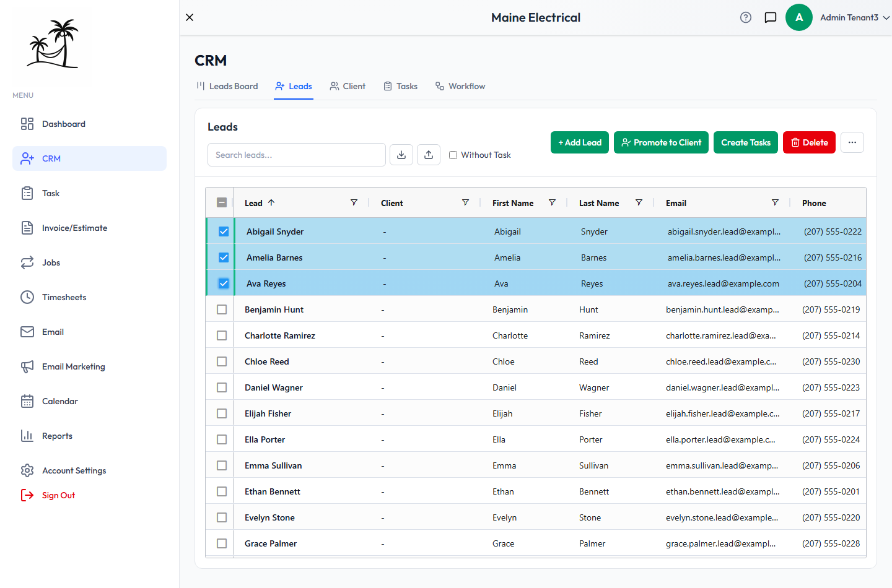Check the Benjamin Hunt row checkbox
892x588 pixels.
click(222, 309)
